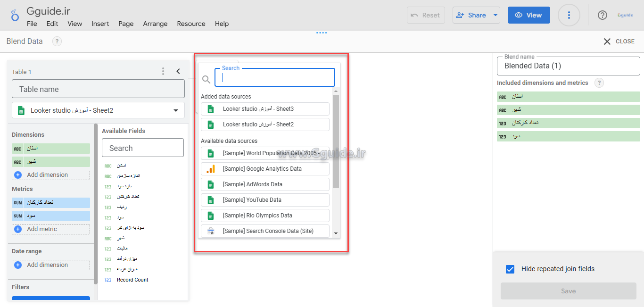Click the Looker Studio logo icon
Viewport: 644px width, 307px height.
[x=15, y=15]
